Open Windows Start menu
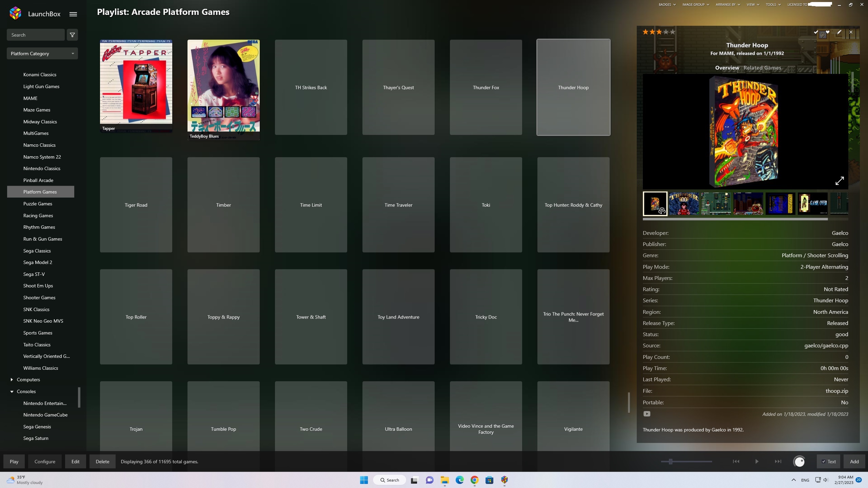The image size is (868, 488). (364, 480)
